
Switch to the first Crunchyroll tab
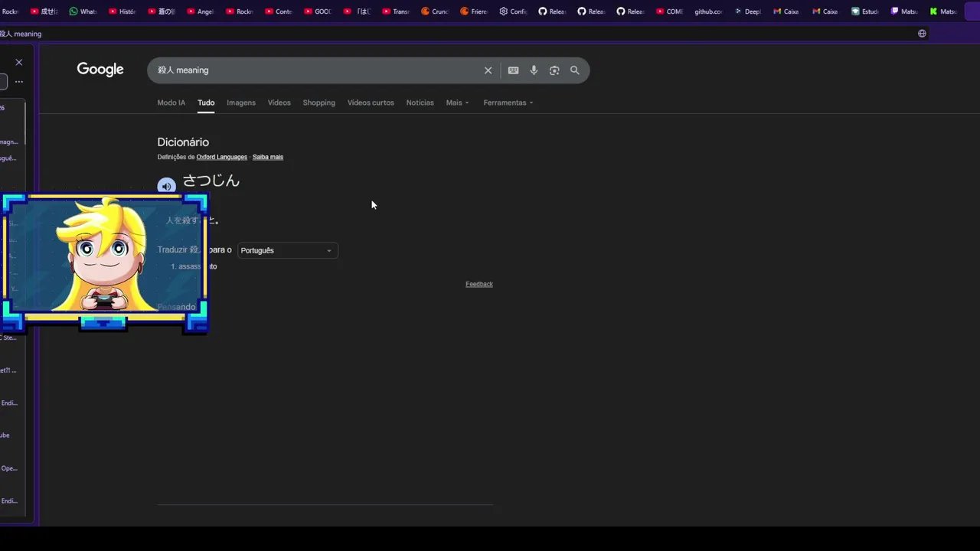435,11
